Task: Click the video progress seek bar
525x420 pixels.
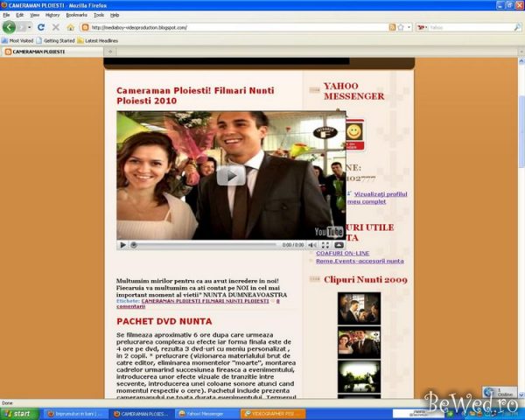Action: (x=205, y=245)
